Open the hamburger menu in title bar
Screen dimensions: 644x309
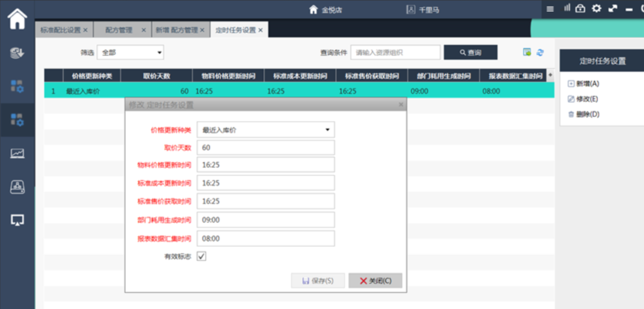[x=550, y=9]
